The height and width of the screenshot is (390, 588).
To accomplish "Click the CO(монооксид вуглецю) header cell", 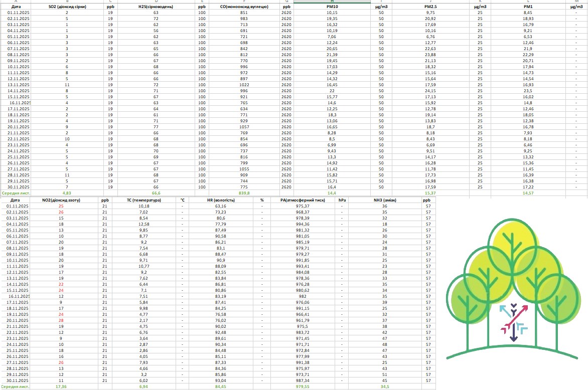I will 244,7.
